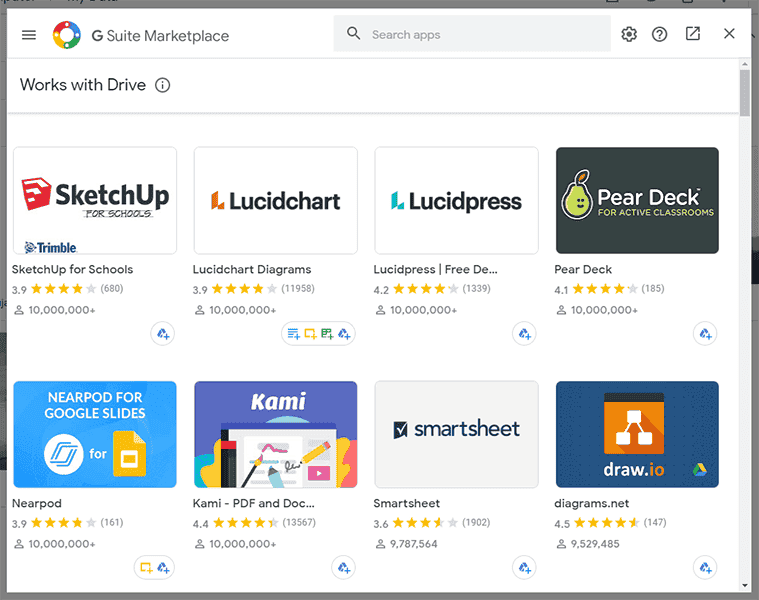
Task: Click the search magnifier icon
Action: (353, 33)
